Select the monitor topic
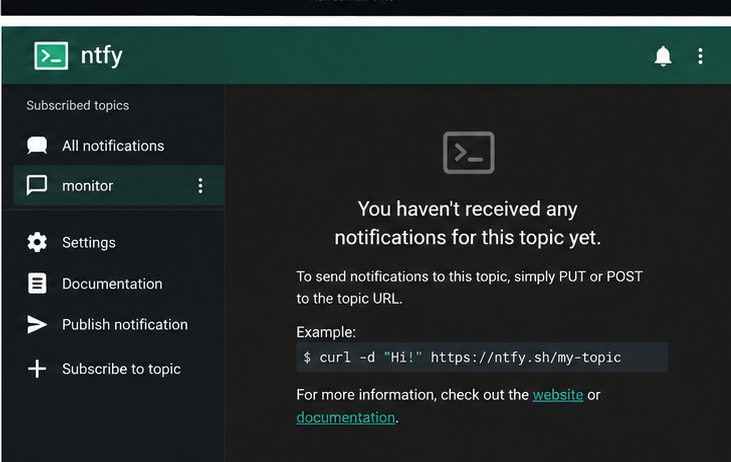The width and height of the screenshot is (731, 462). pos(118,186)
